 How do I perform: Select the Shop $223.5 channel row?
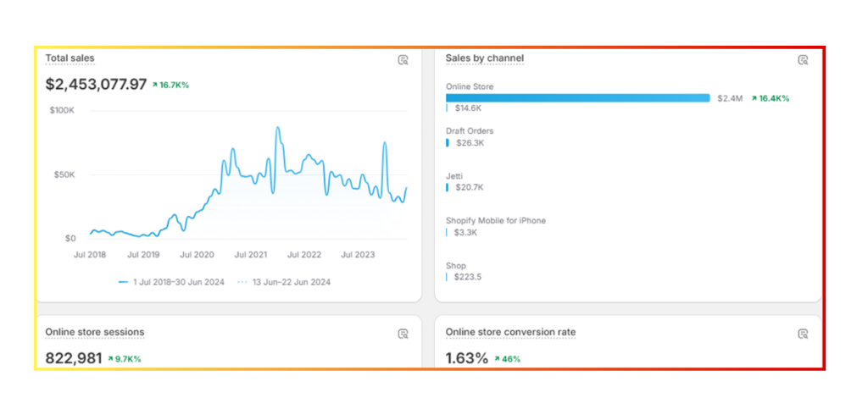(x=455, y=266)
